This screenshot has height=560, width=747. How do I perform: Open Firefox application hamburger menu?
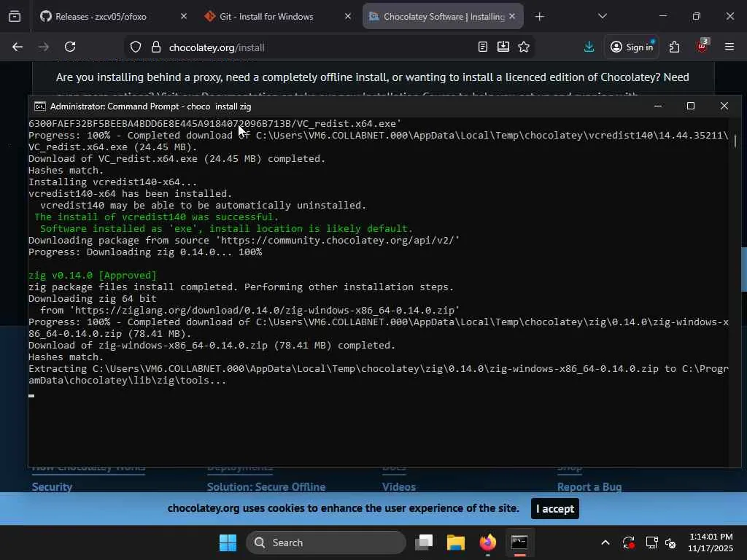729,47
